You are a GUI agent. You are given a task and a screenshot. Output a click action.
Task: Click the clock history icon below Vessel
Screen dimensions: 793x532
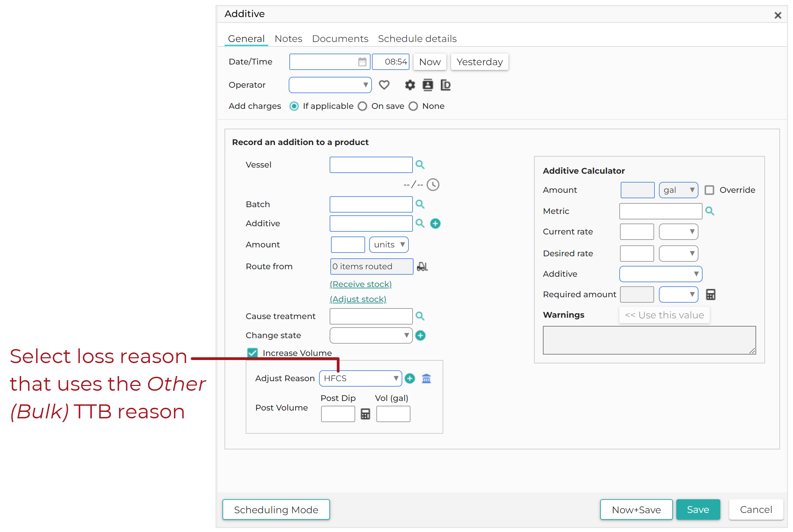coord(433,185)
